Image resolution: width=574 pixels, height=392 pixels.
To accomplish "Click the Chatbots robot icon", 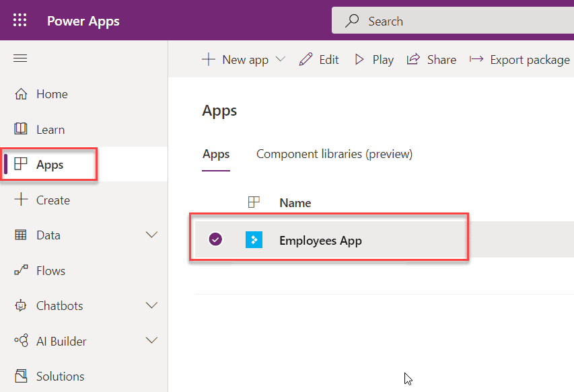I will 21,305.
